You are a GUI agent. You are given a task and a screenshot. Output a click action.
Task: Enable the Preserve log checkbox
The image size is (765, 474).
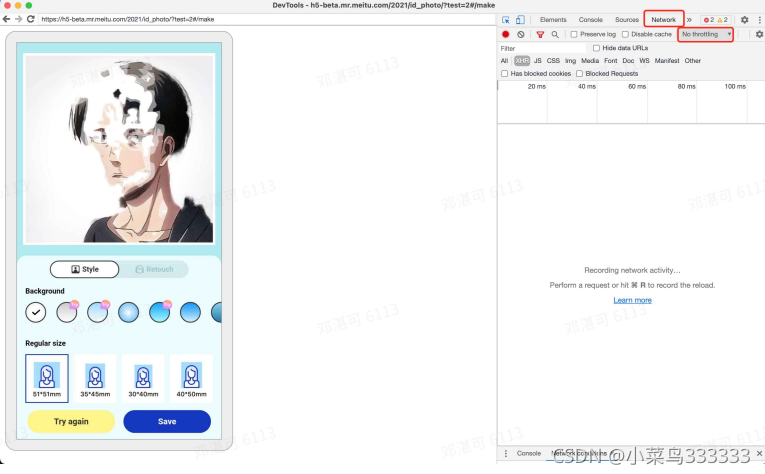tap(574, 34)
